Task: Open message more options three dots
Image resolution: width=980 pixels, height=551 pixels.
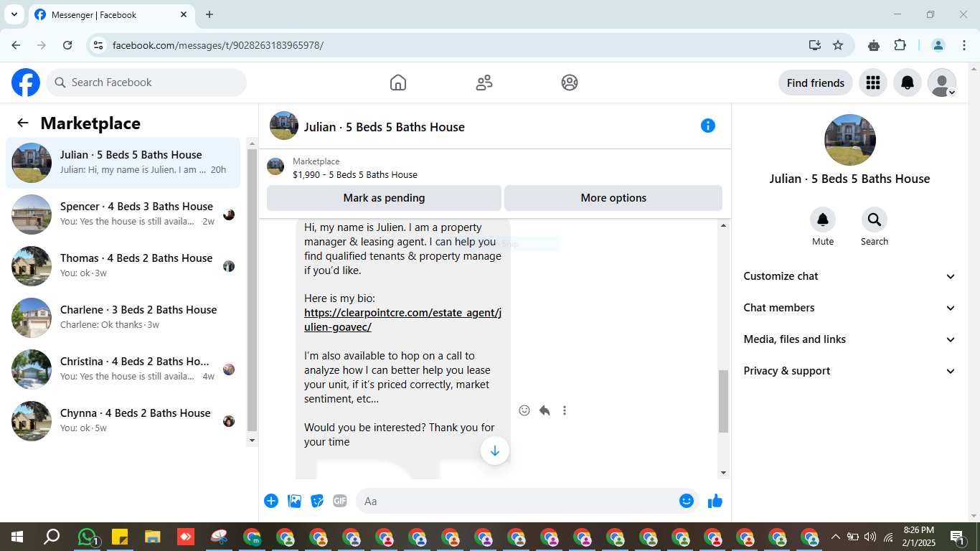Action: pyautogui.click(x=565, y=410)
